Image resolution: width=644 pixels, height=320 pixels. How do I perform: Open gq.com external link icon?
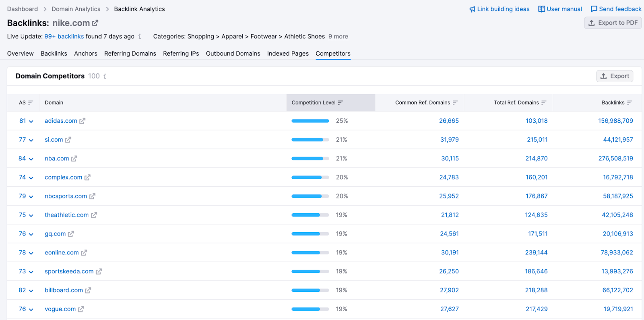coord(71,234)
